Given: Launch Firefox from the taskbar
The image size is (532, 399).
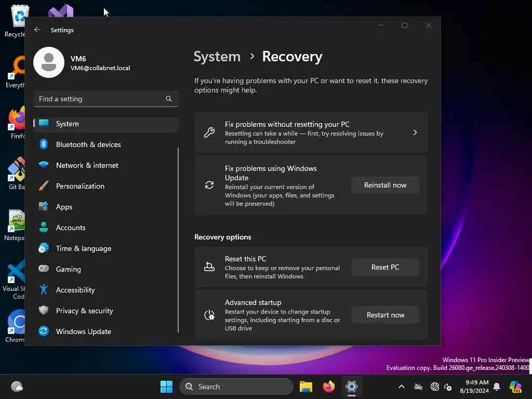Looking at the screenshot, I should pyautogui.click(x=328, y=387).
